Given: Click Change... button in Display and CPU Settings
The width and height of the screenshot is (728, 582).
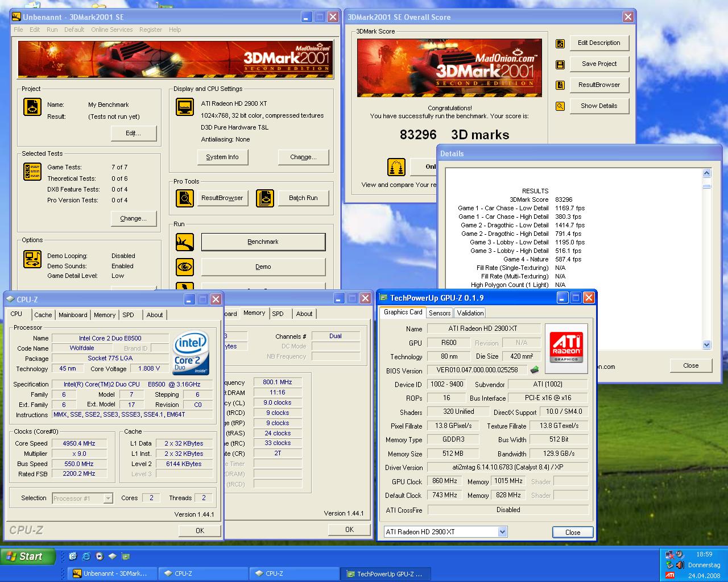Looking at the screenshot, I should coord(303,157).
